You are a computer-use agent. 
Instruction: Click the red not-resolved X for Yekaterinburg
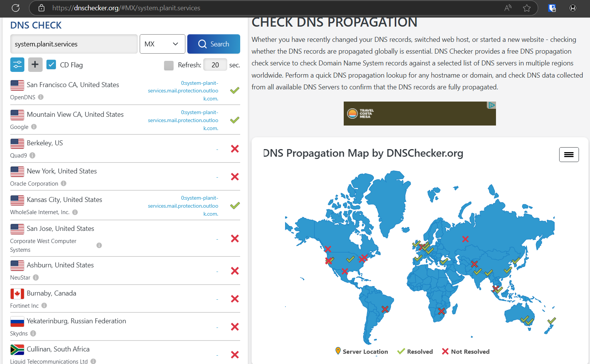[x=235, y=327]
